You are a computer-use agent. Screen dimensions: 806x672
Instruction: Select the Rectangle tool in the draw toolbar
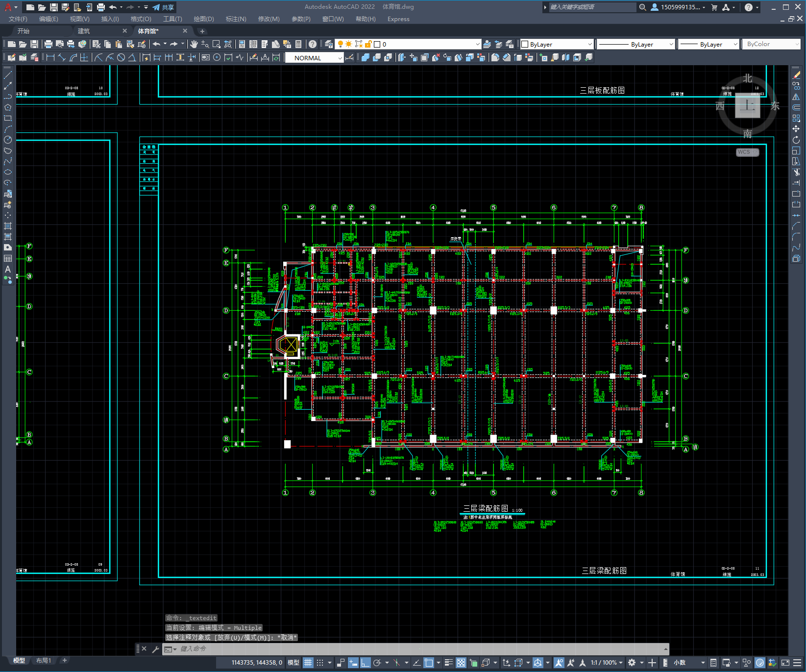click(8, 118)
